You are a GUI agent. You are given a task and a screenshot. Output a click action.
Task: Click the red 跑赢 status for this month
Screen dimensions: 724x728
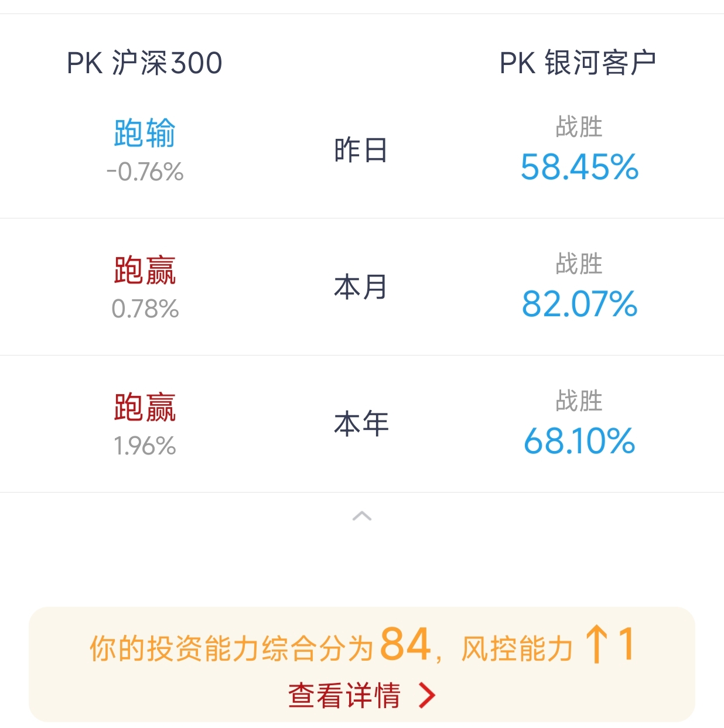[145, 270]
